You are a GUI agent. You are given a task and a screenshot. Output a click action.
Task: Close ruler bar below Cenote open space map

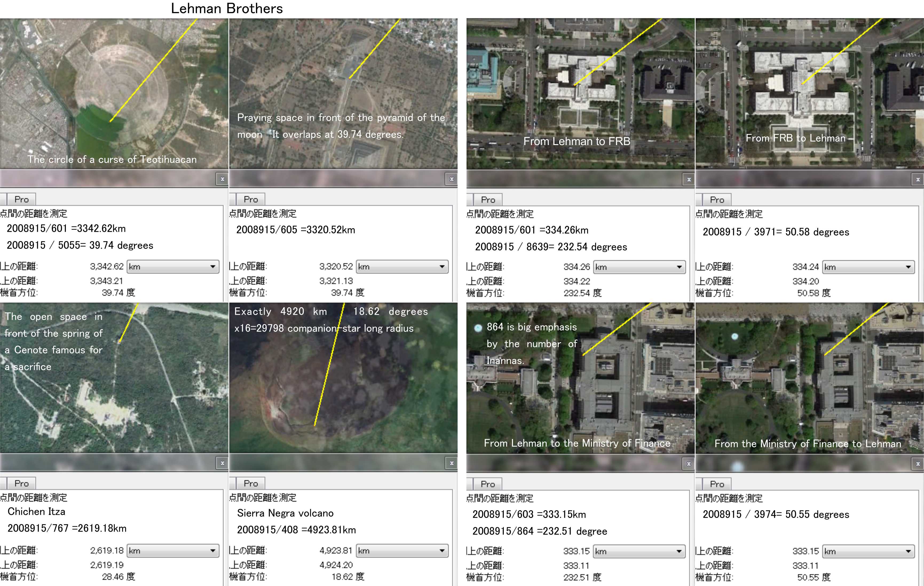point(222,463)
